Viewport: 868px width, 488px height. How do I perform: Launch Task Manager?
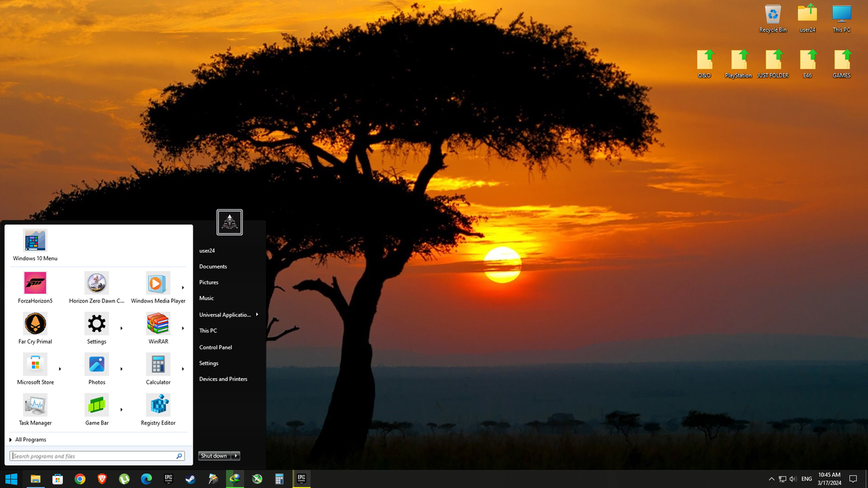coord(35,409)
